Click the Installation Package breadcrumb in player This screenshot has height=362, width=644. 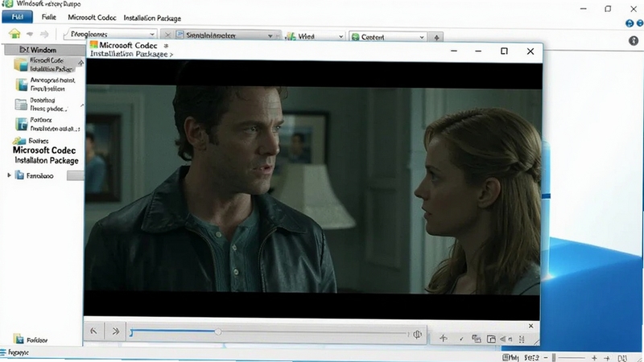tap(131, 54)
